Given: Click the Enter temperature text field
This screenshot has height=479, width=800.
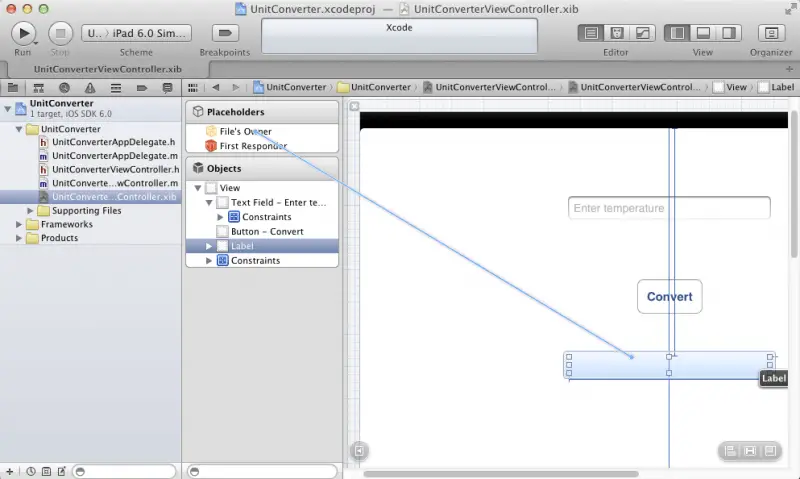Looking at the screenshot, I should point(669,208).
